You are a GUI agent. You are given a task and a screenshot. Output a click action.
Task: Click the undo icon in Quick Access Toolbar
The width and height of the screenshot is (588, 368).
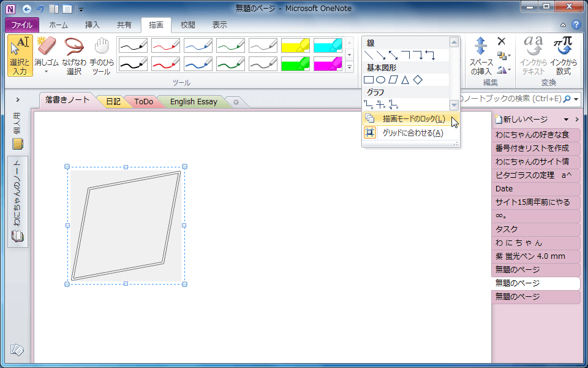click(x=40, y=9)
